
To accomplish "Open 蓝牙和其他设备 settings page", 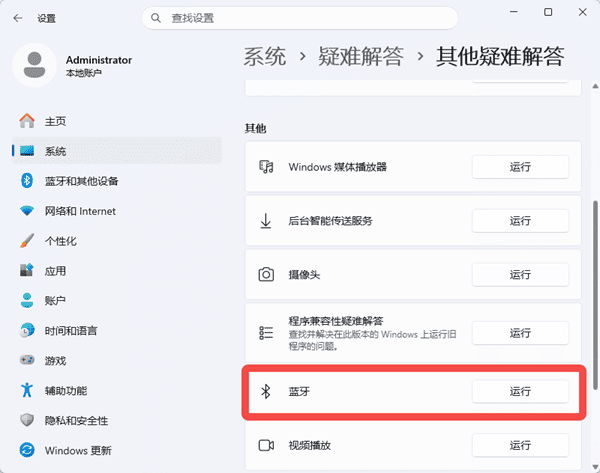I will (117, 181).
